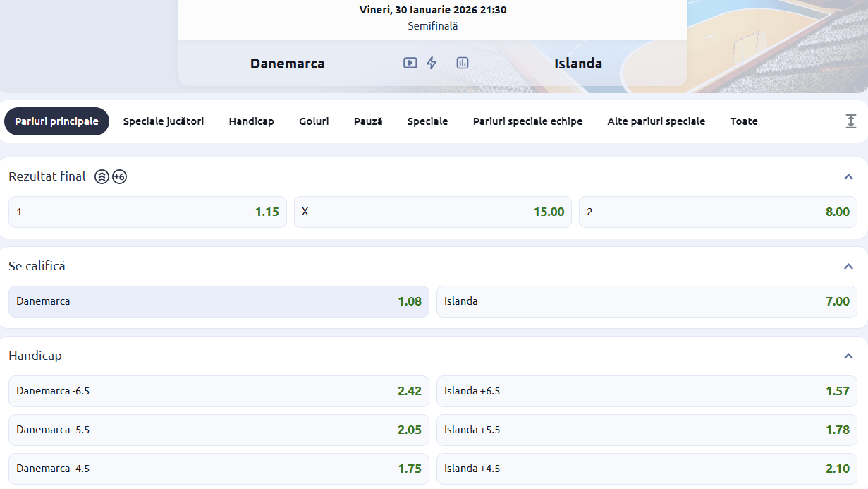Viewport: 868px width, 489px height.
Task: Select Danemarca to qualify at 1.08
Action: 219,301
